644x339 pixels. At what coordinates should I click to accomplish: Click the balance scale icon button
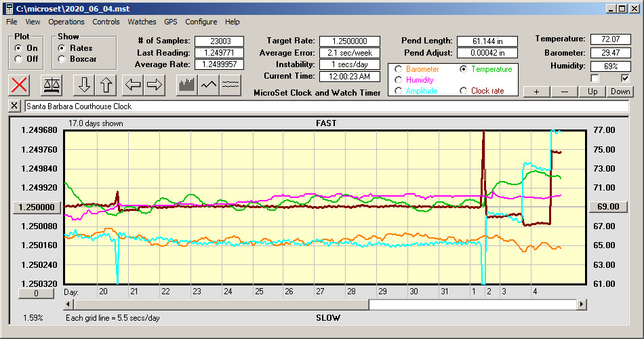click(x=52, y=85)
